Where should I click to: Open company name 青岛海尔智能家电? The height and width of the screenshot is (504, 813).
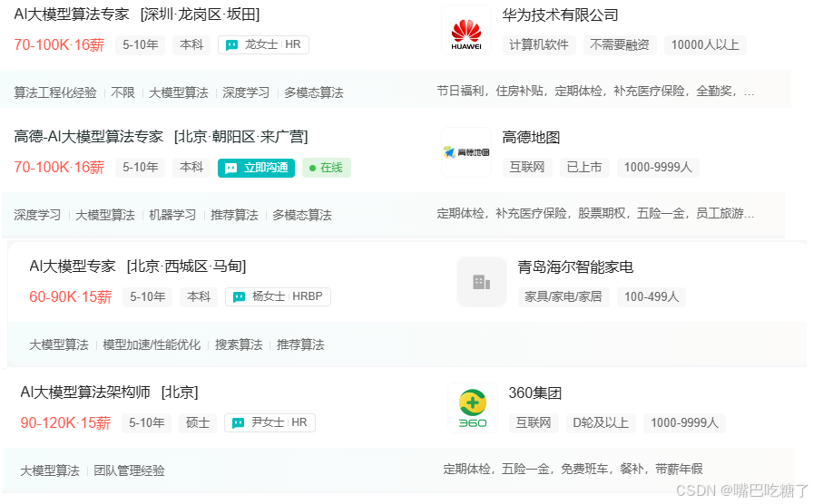pyautogui.click(x=575, y=267)
